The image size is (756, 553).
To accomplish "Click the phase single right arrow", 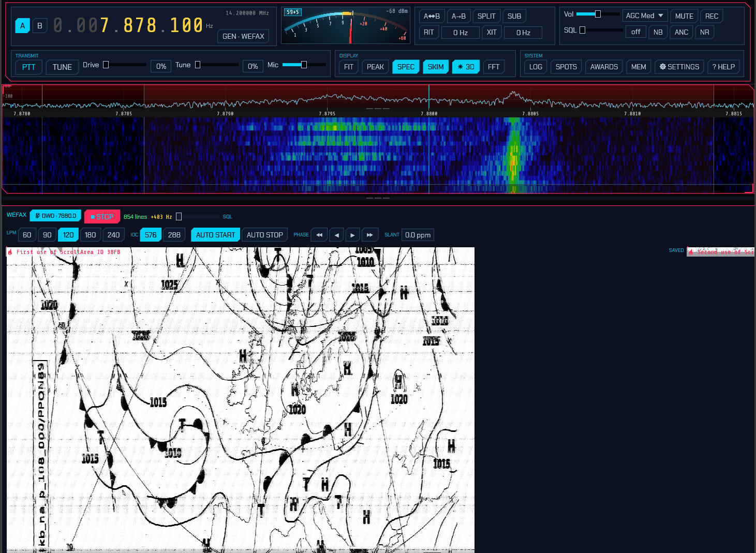I will coord(353,235).
